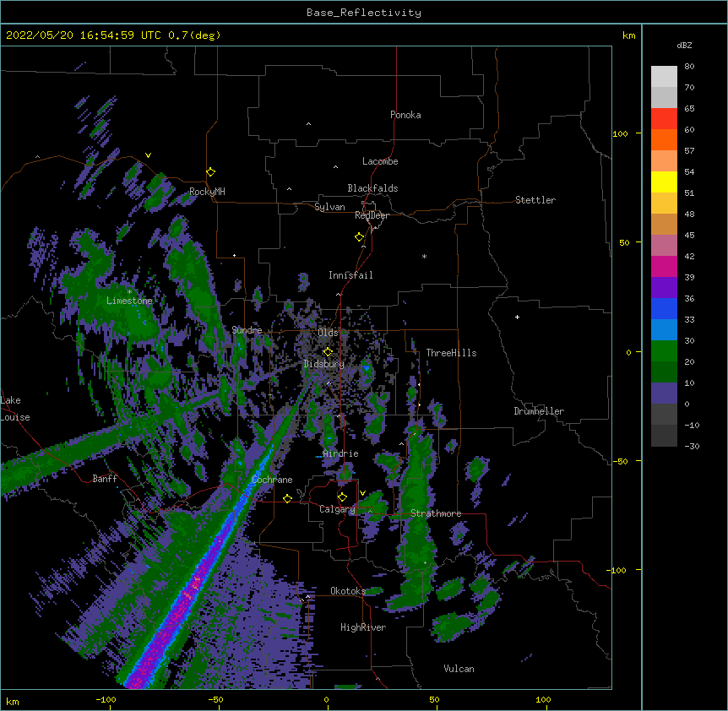
Task: Click the Calgary city label
Action: (337, 509)
